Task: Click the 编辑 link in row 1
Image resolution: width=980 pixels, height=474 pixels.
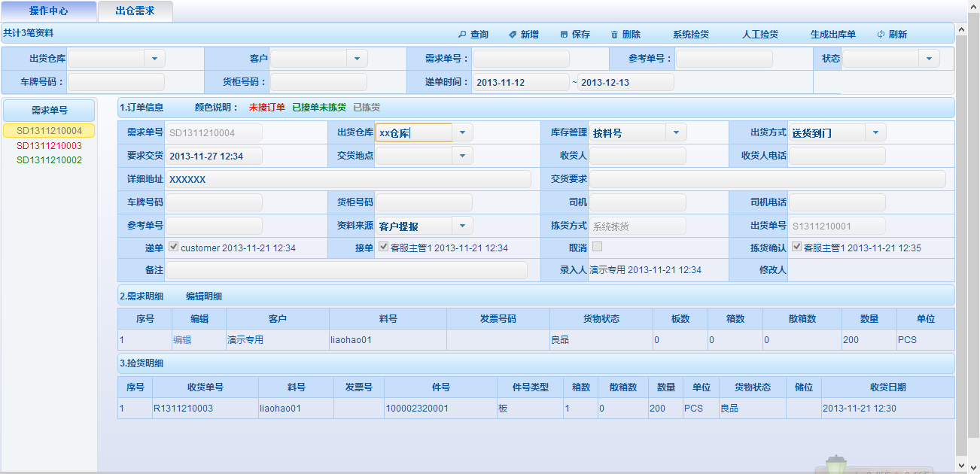Action: pos(182,340)
